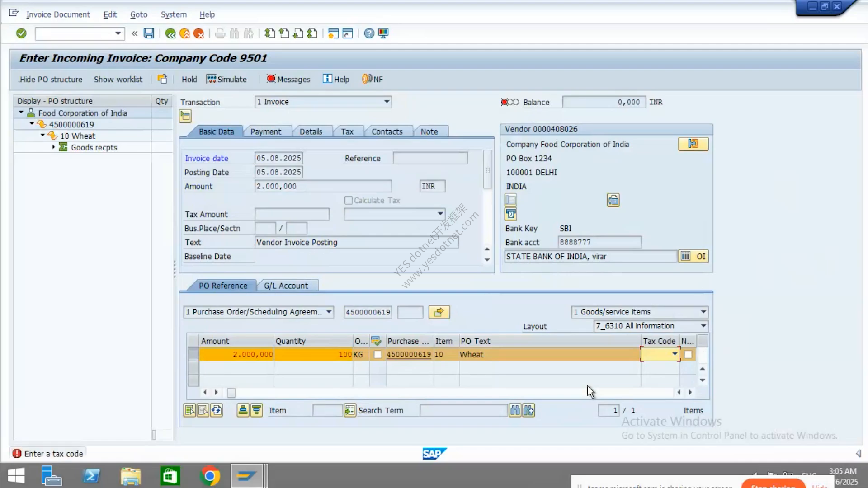Open the Tax Code dropdown in the item row
Viewport: 868px width, 488px height.
pyautogui.click(x=675, y=354)
